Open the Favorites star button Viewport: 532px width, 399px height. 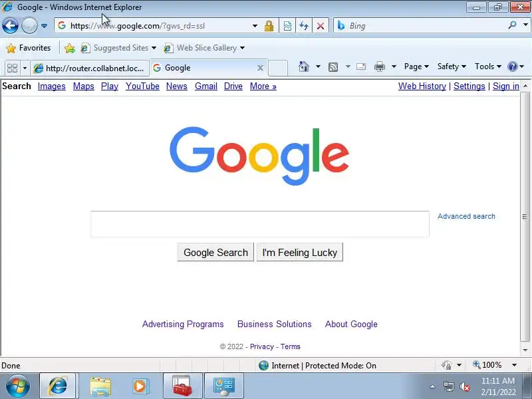coord(29,48)
